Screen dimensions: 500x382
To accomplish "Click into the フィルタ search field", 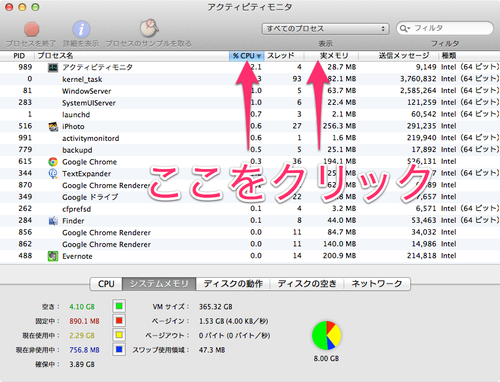I will click(445, 28).
